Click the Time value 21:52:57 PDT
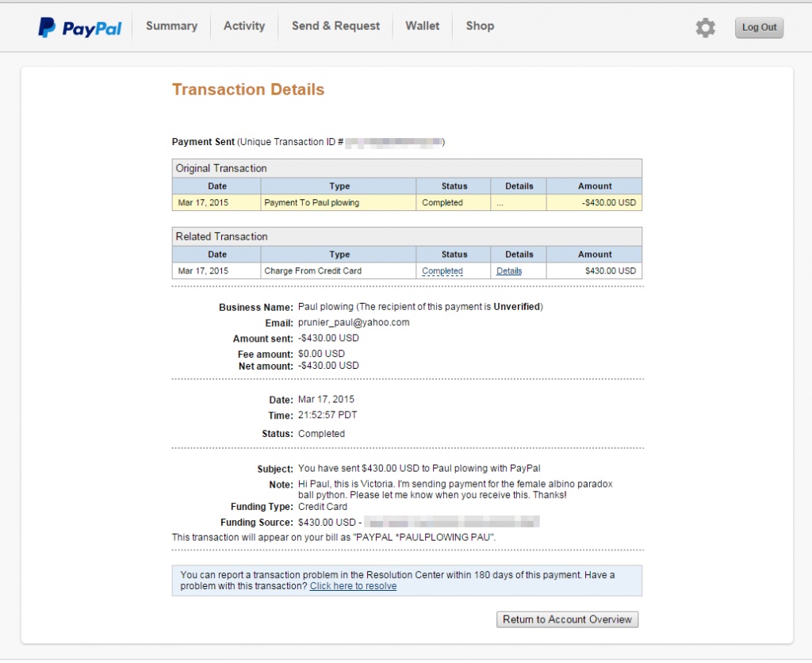The image size is (812, 663). point(327,415)
